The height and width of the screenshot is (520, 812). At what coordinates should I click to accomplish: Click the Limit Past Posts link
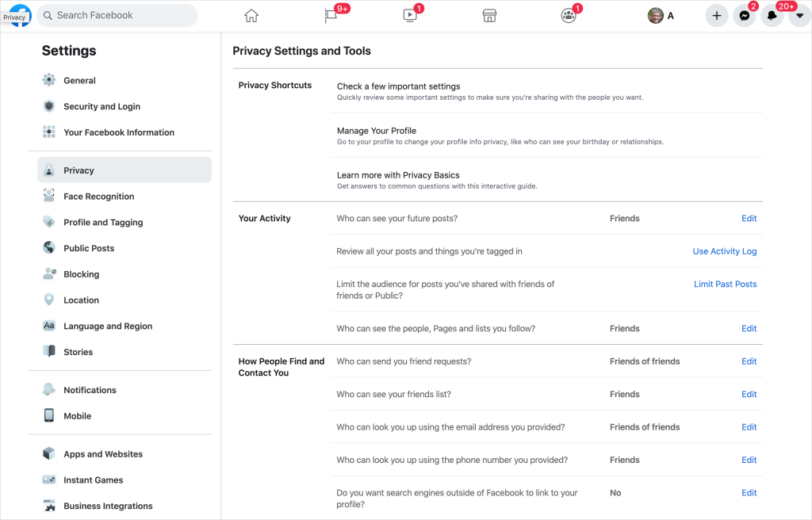point(725,284)
